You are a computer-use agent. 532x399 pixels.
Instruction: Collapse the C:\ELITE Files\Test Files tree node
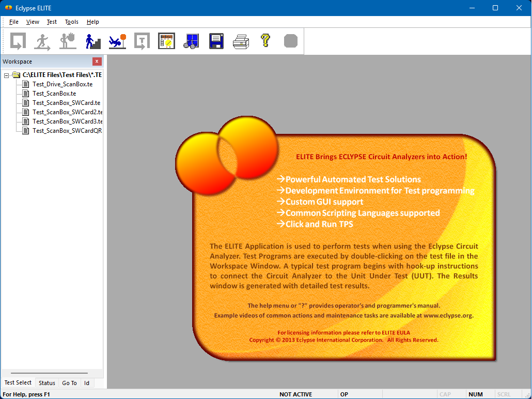pos(6,75)
